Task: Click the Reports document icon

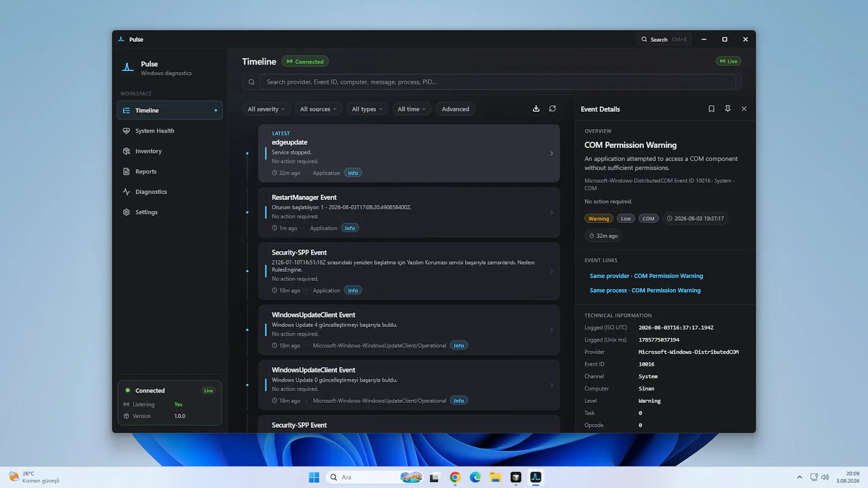Action: coord(126,171)
